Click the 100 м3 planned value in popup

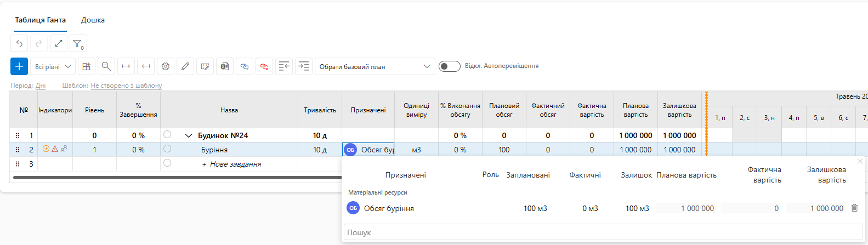point(535,208)
